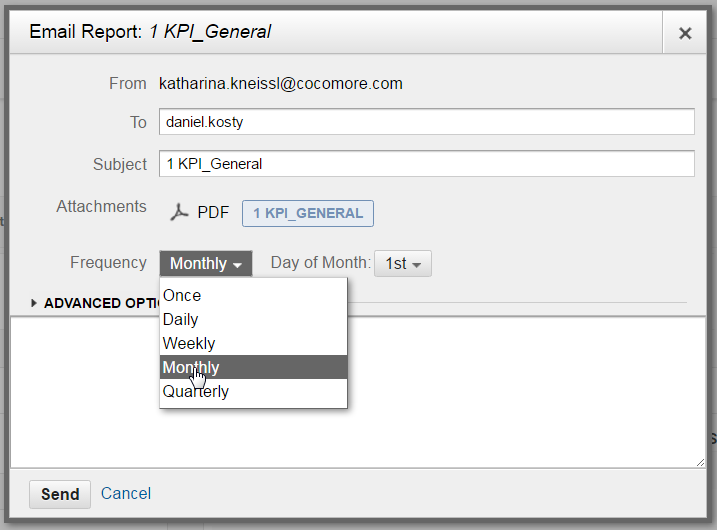
Task: Click the 1st dropdown arrow caret
Action: (x=416, y=265)
